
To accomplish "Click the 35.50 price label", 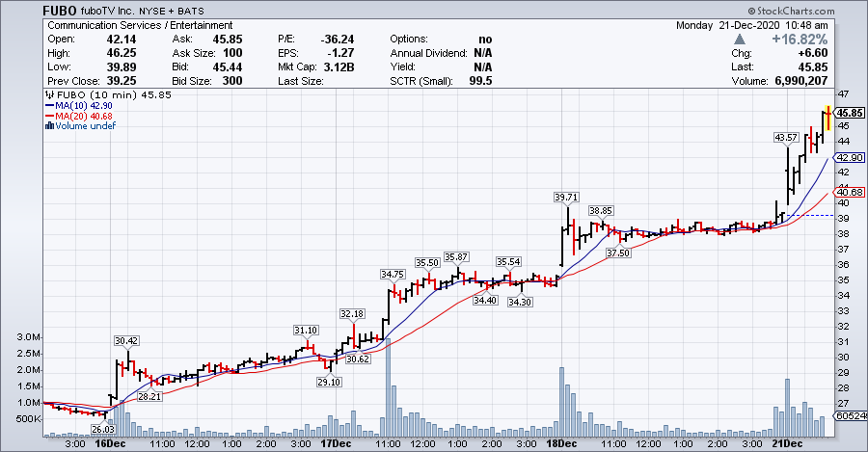I will (x=427, y=263).
